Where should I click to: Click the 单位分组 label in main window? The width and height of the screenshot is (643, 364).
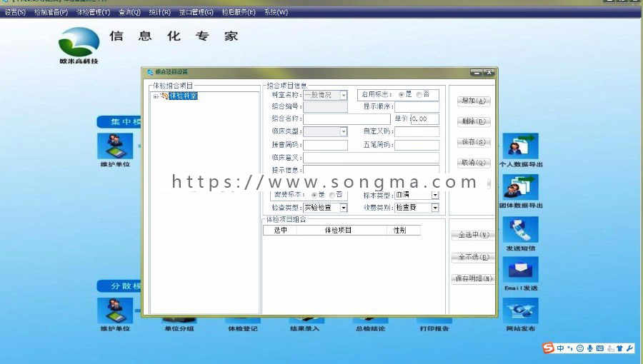pyautogui.click(x=179, y=329)
